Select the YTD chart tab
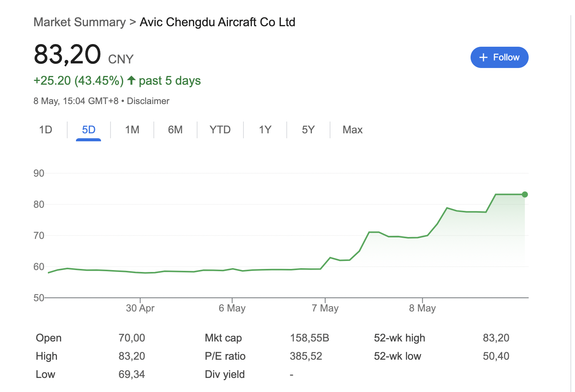Viewport: 575px width, 392px height. point(220,130)
